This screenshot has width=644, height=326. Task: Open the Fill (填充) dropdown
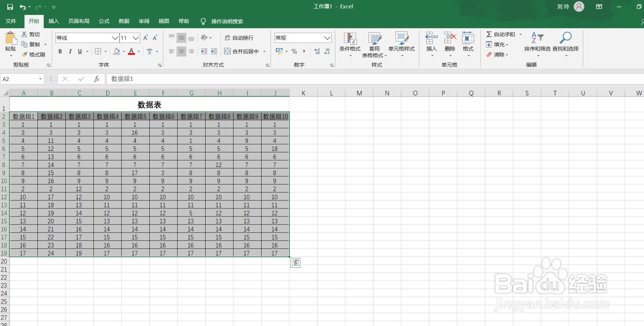tap(497, 44)
